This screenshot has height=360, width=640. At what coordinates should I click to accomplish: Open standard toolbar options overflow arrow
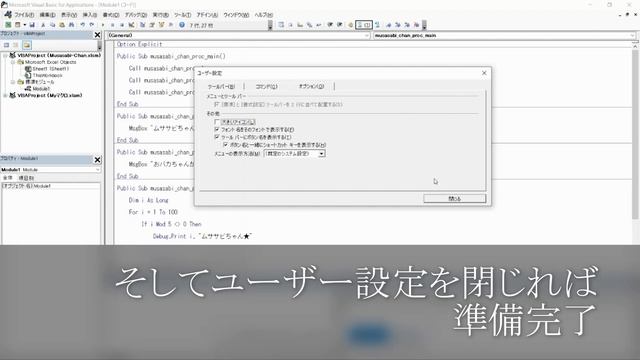(x=270, y=25)
